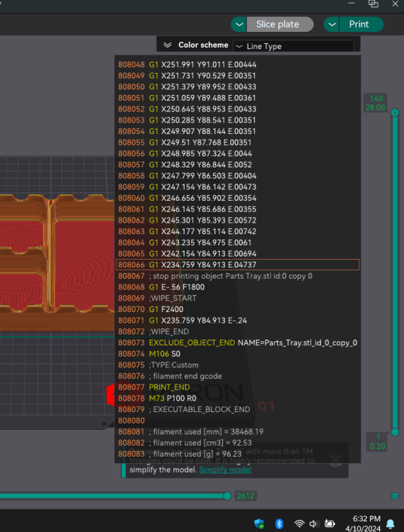This screenshot has height=532, width=404.
Task: Click the top layer label 140 / 28.00
Action: (x=376, y=103)
